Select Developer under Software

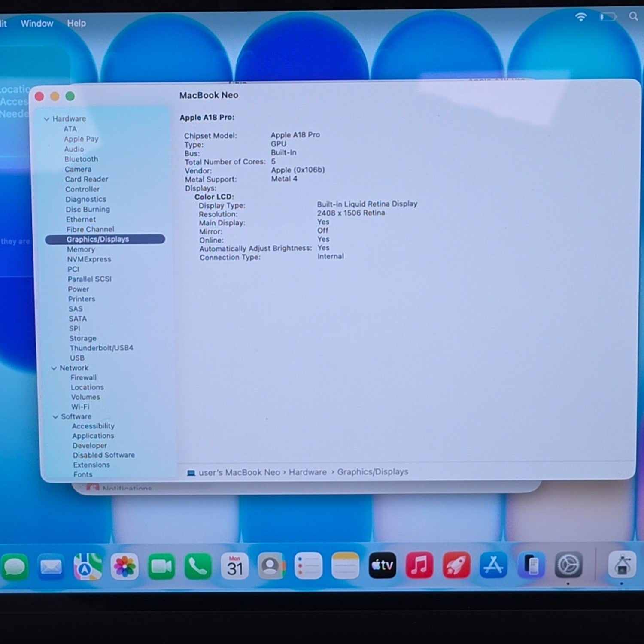(90, 446)
